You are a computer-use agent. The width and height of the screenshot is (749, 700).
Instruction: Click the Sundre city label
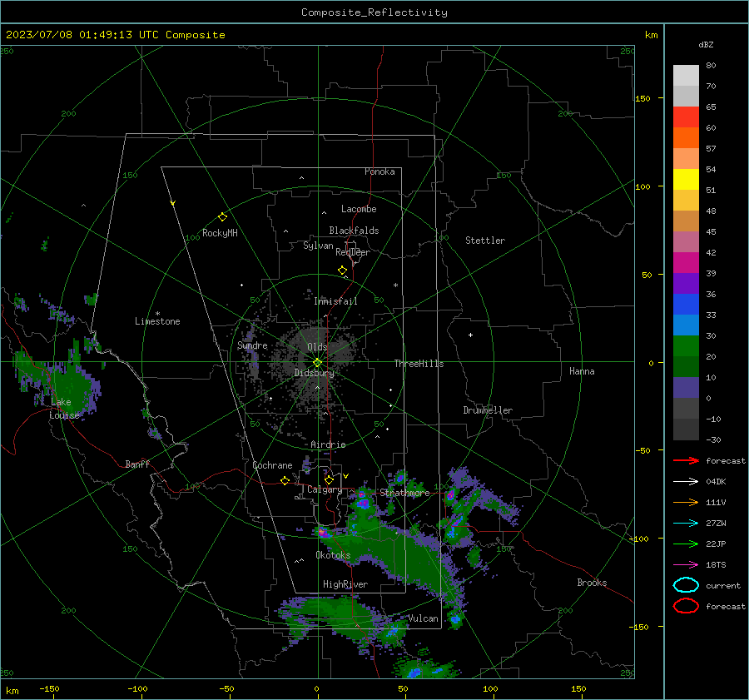point(252,345)
